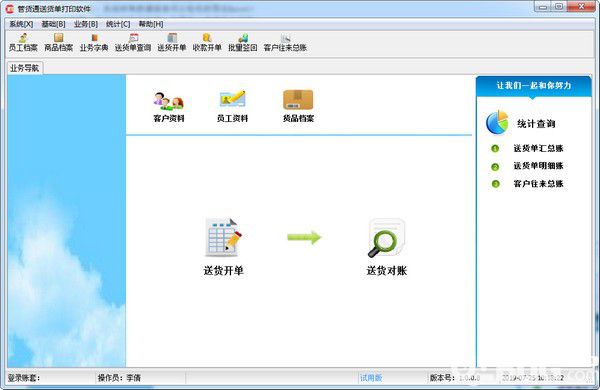Open 商品档案 toolbar icon
This screenshot has width=600, height=390.
tap(59, 42)
